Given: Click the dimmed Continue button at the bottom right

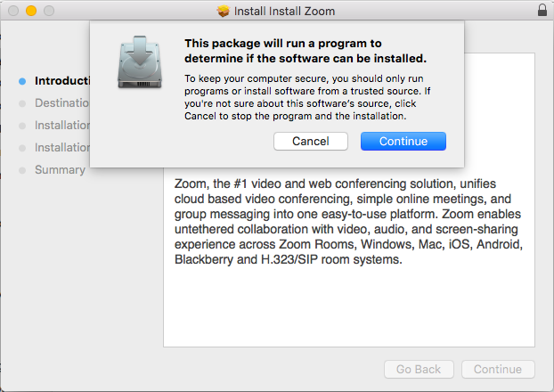Looking at the screenshot, I should click(x=498, y=370).
